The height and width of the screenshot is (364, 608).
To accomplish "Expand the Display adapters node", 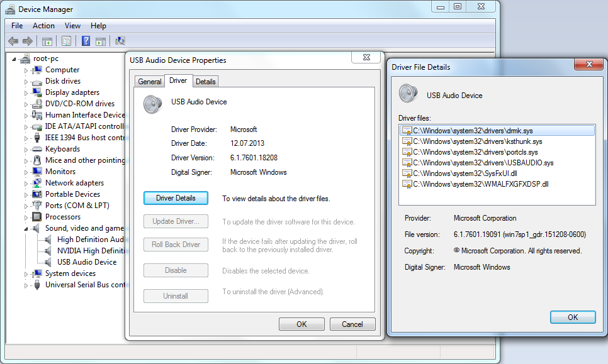I will click(26, 93).
